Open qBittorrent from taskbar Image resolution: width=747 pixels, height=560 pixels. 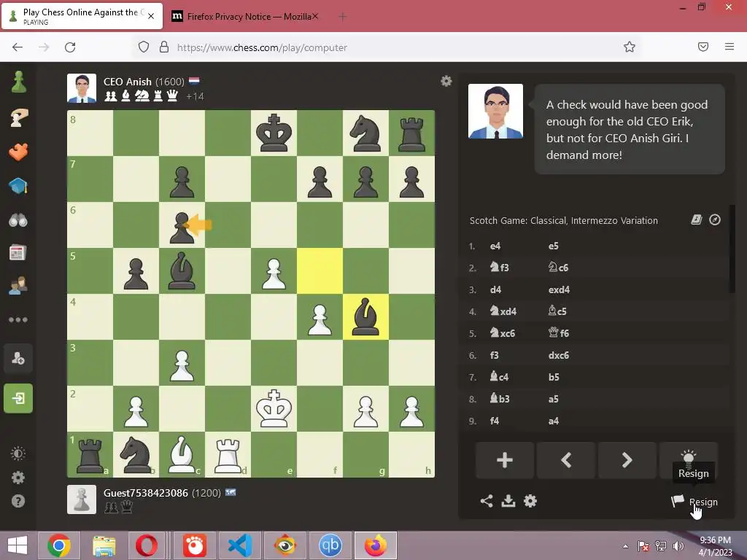coord(330,545)
